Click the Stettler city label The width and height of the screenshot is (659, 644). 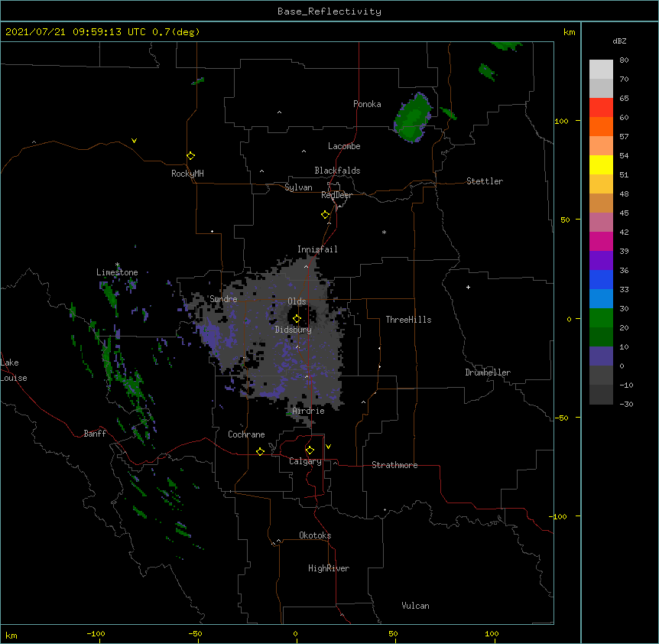click(x=485, y=181)
